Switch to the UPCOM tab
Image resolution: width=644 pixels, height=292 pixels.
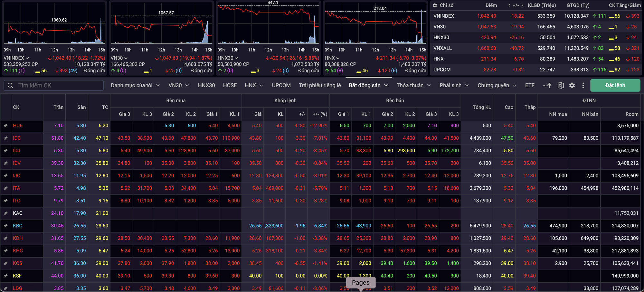(x=281, y=85)
